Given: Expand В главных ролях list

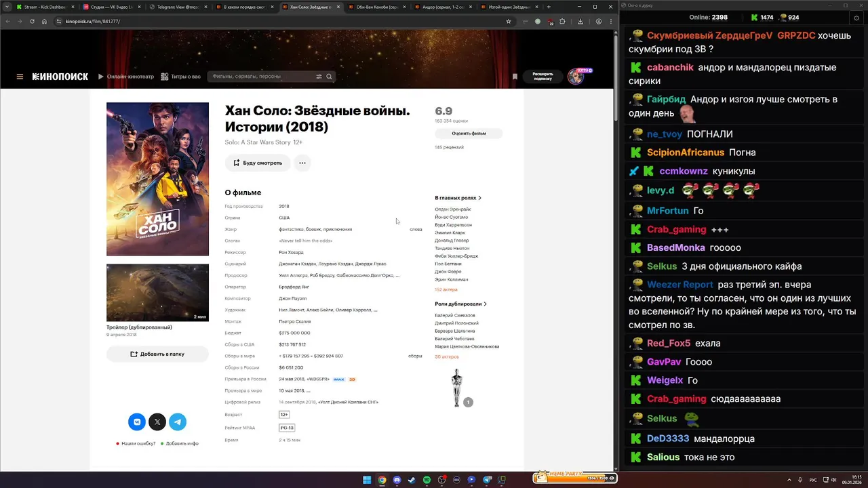Looking at the screenshot, I should [x=458, y=198].
